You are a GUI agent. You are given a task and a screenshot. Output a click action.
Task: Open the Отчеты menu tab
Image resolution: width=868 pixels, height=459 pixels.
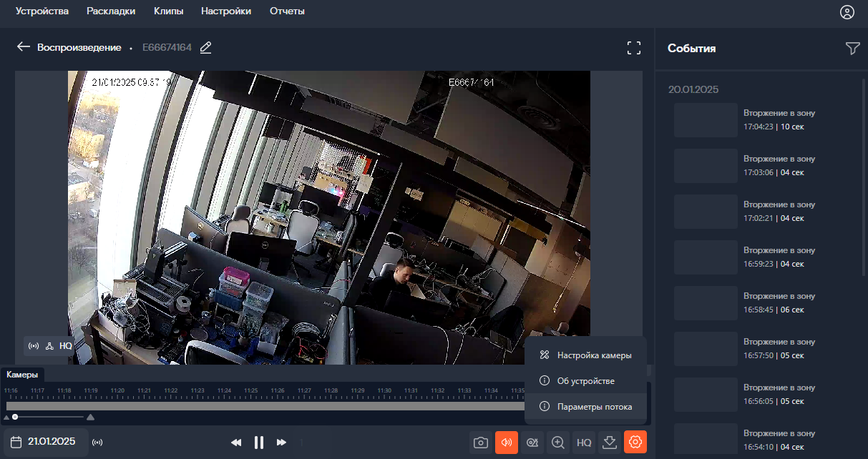287,11
